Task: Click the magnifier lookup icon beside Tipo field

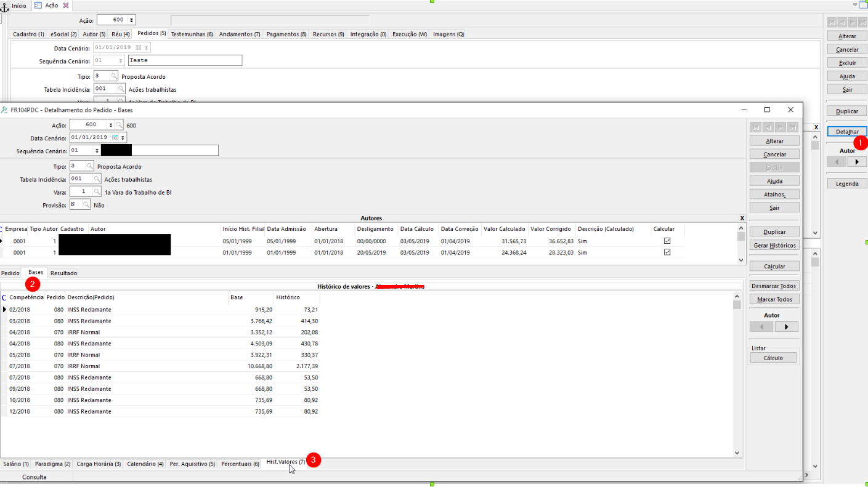Action: click(x=89, y=167)
